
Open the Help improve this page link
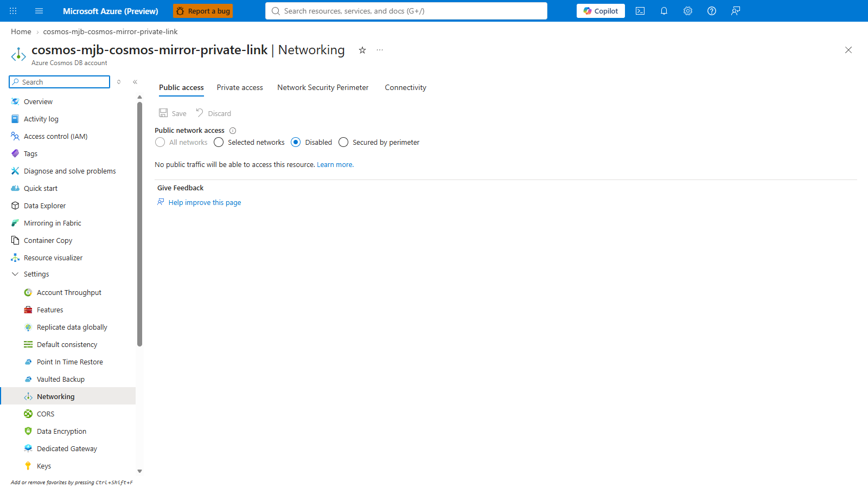tap(205, 202)
